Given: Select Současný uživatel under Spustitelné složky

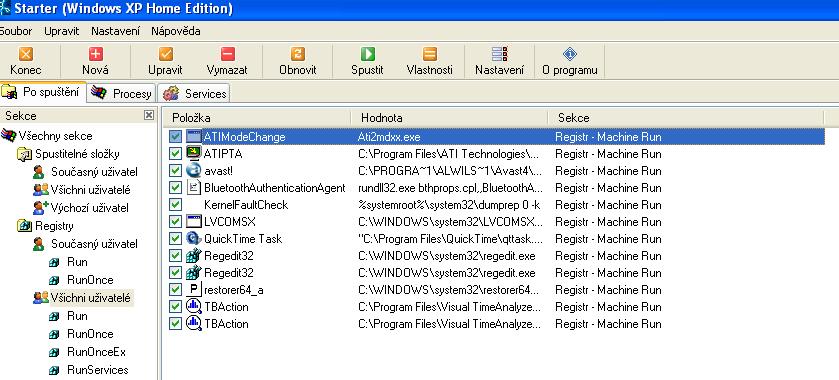Looking at the screenshot, I should [95, 172].
